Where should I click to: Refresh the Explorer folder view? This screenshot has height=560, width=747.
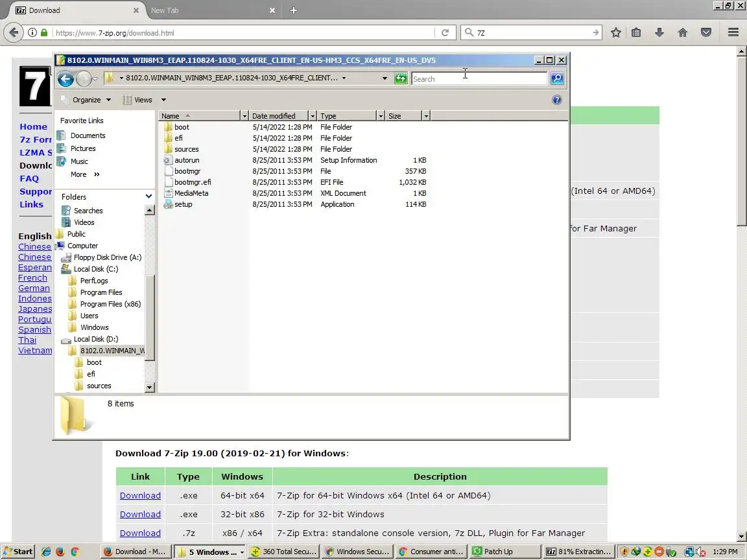pyautogui.click(x=401, y=78)
